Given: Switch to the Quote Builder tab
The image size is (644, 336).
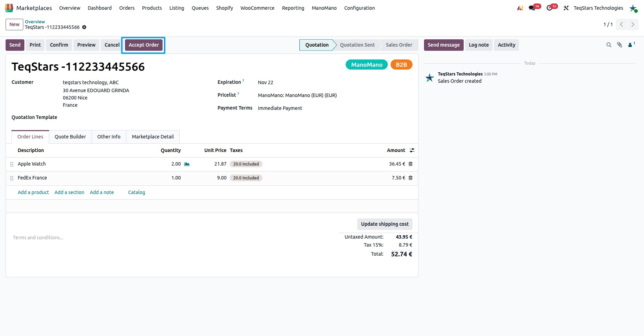Looking at the screenshot, I should pos(70,137).
